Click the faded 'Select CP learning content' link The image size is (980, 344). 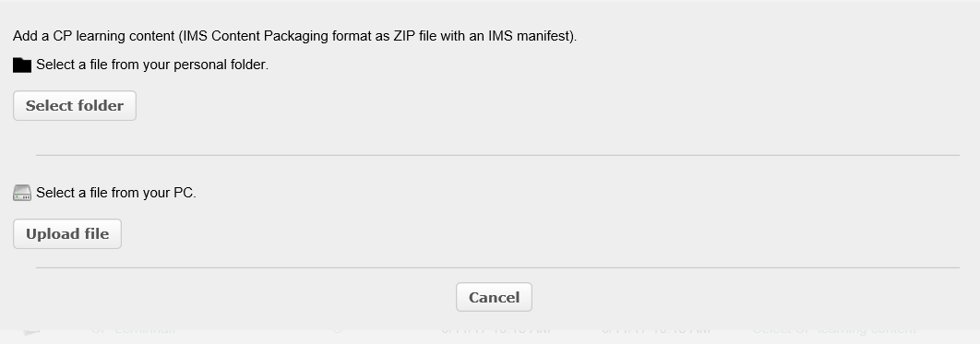pyautogui.click(x=834, y=329)
